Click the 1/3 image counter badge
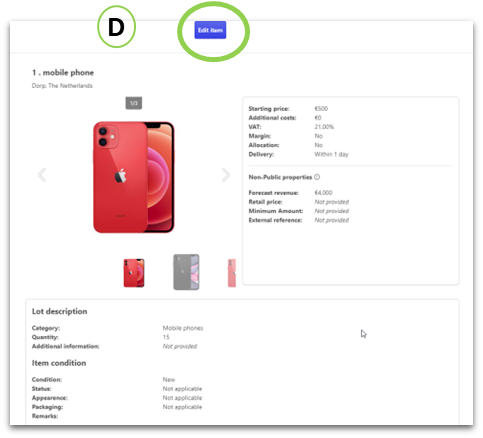The image size is (483, 438). pyautogui.click(x=134, y=103)
